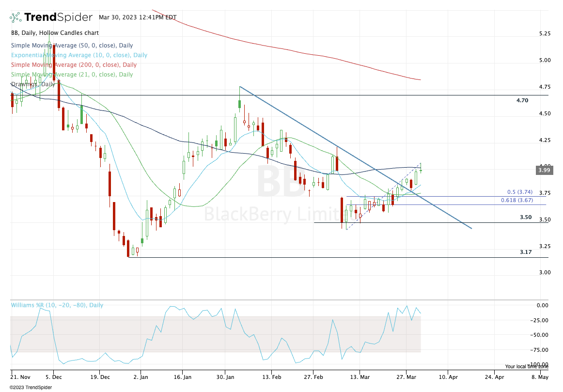Click the -50.00 Williams %R axis value
This screenshot has height=392, width=563.
pyautogui.click(x=539, y=335)
